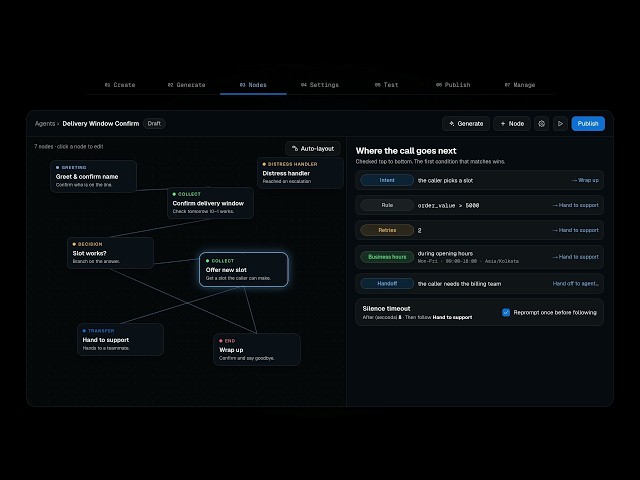Click 'Hand off to agent...' target

576,283
